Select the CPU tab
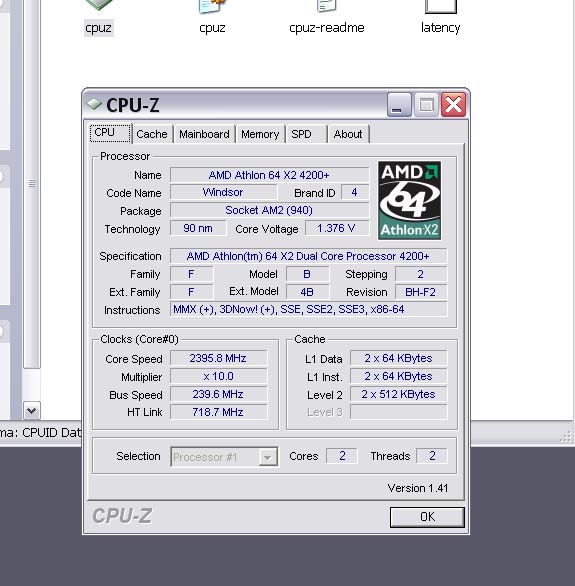The image size is (575, 586). coord(111,133)
